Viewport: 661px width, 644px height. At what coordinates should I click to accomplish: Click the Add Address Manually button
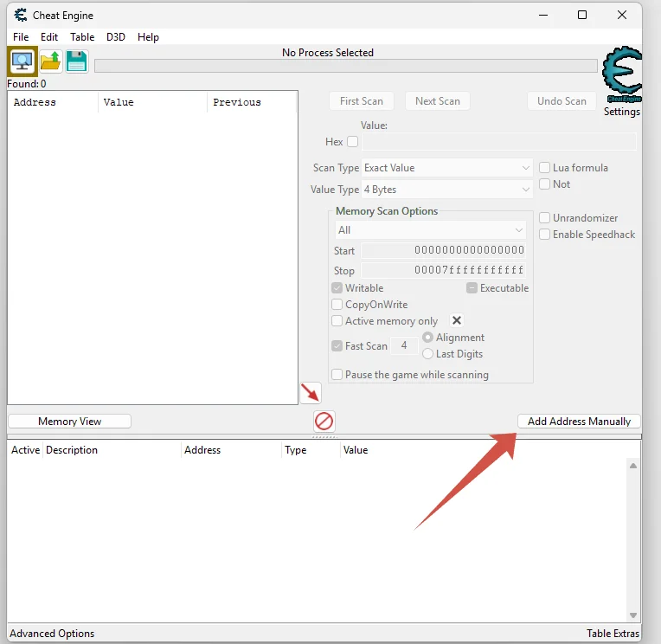pyautogui.click(x=579, y=422)
